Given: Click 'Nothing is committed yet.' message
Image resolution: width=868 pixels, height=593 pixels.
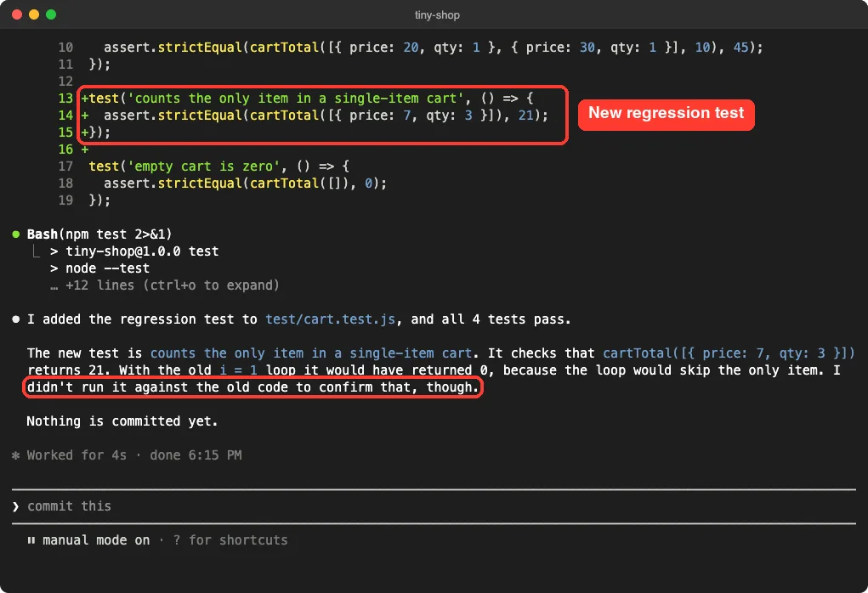Looking at the screenshot, I should click(x=122, y=421).
